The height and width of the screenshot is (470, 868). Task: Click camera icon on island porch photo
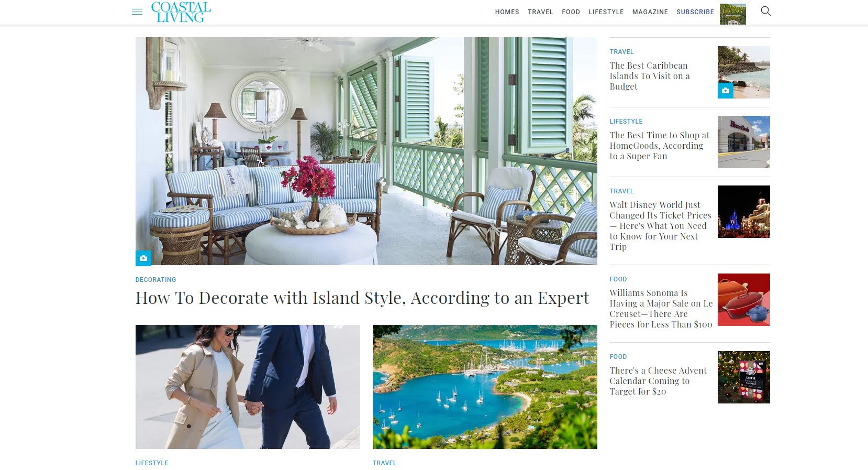tap(143, 258)
